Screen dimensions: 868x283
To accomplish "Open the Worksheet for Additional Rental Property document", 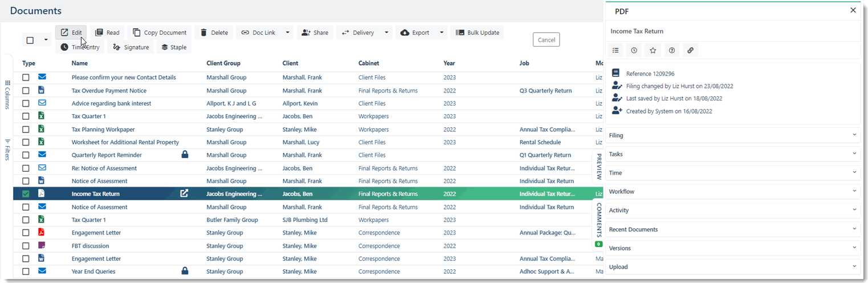I will point(125,142).
